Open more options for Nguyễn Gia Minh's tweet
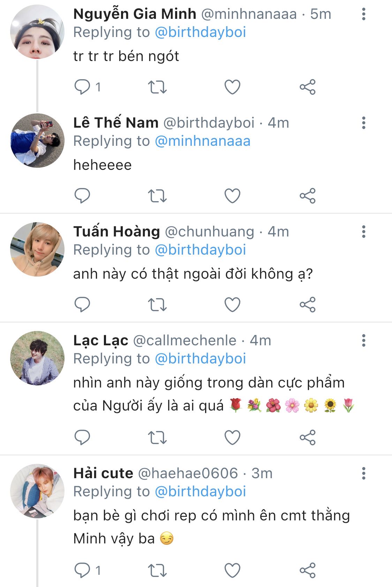The width and height of the screenshot is (392, 587). point(364,14)
